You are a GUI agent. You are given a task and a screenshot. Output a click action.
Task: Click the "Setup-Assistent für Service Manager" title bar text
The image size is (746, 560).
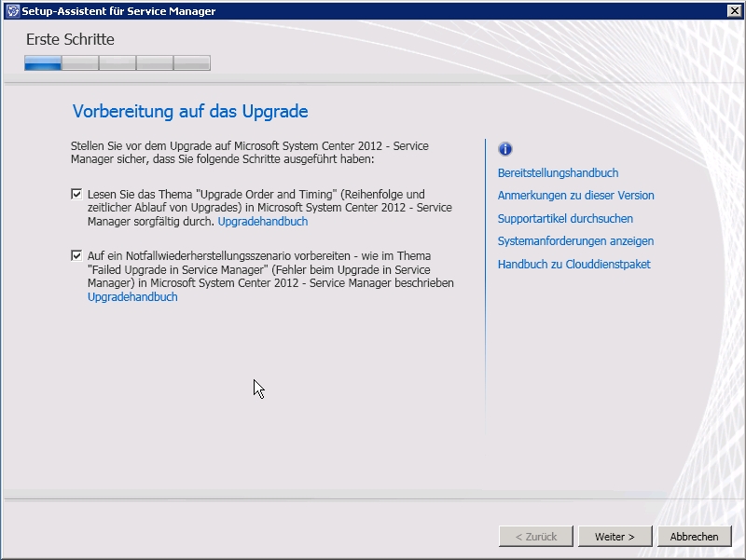click(118, 11)
